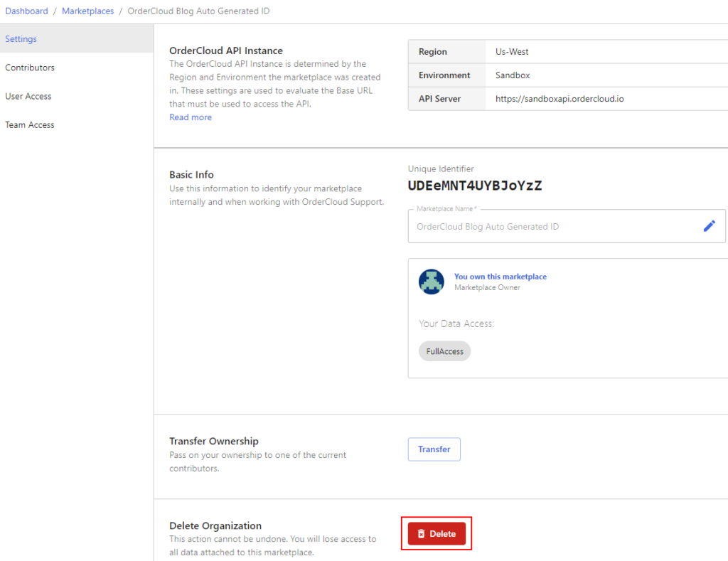This screenshot has height=561, width=728.
Task: Click the Sandbox environment value
Action: pyautogui.click(x=513, y=75)
